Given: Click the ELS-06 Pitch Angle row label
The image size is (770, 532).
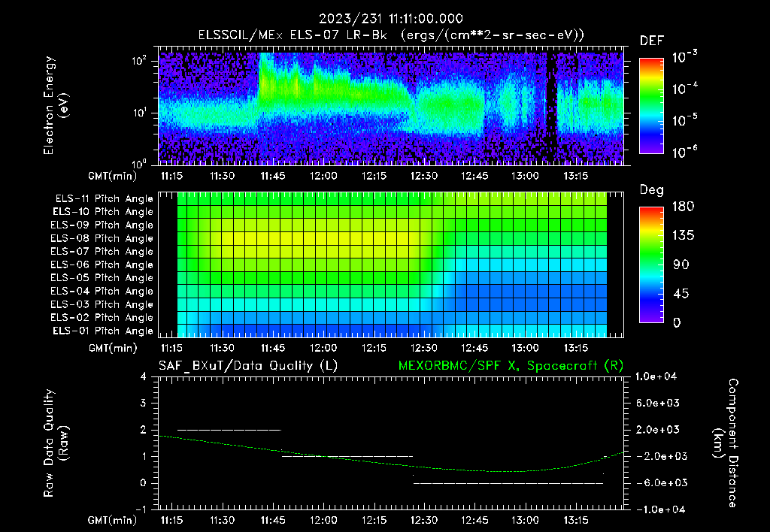Looking at the screenshot, I should (102, 265).
